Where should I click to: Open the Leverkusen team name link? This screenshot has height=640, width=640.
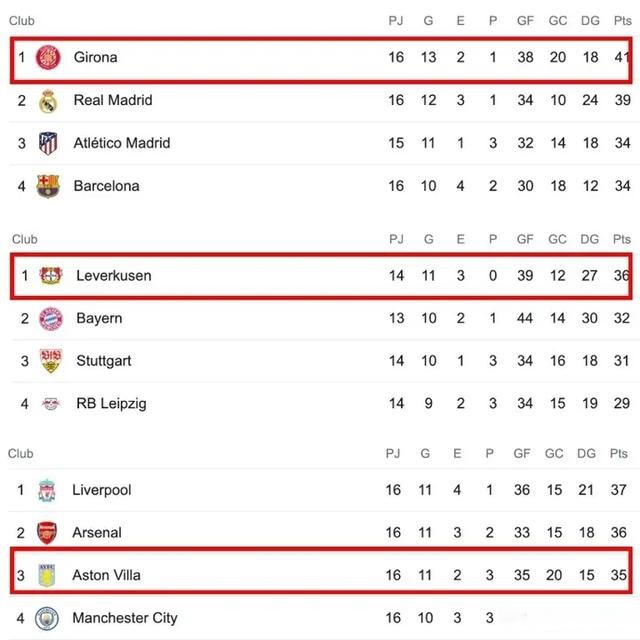(x=114, y=275)
